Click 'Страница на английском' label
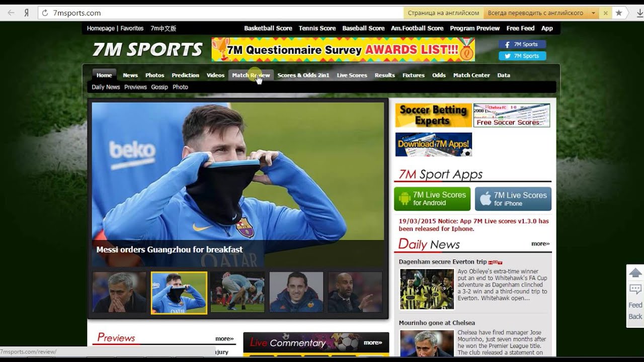644x362 pixels. click(x=443, y=13)
